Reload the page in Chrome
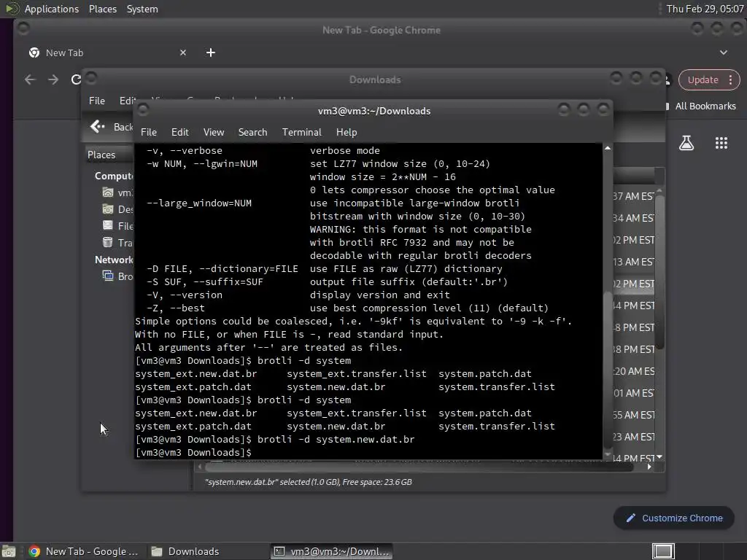This screenshot has height=560, width=747. click(x=76, y=79)
